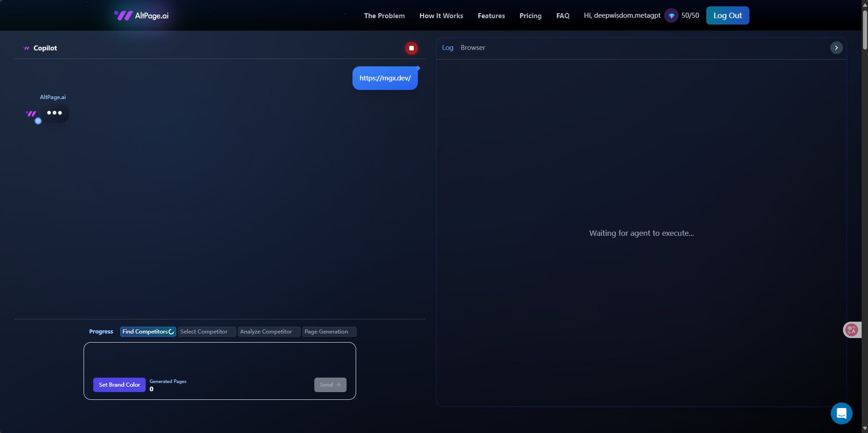Click the Generated Pages counter
The width and height of the screenshot is (868, 433).
pos(168,385)
